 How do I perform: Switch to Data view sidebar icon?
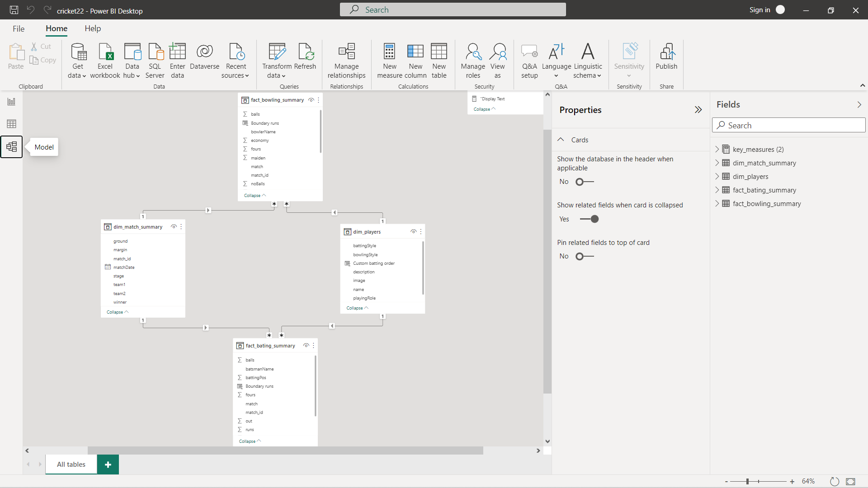11,124
